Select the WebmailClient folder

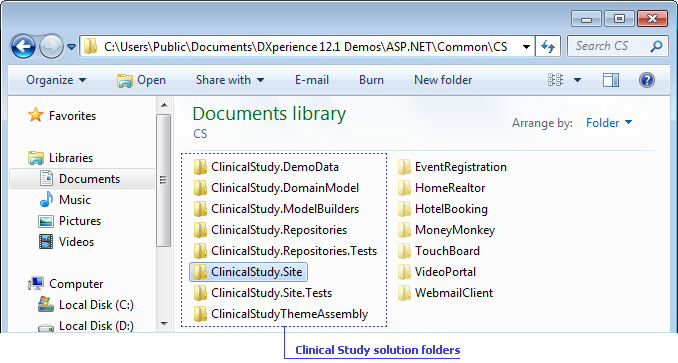pos(445,293)
